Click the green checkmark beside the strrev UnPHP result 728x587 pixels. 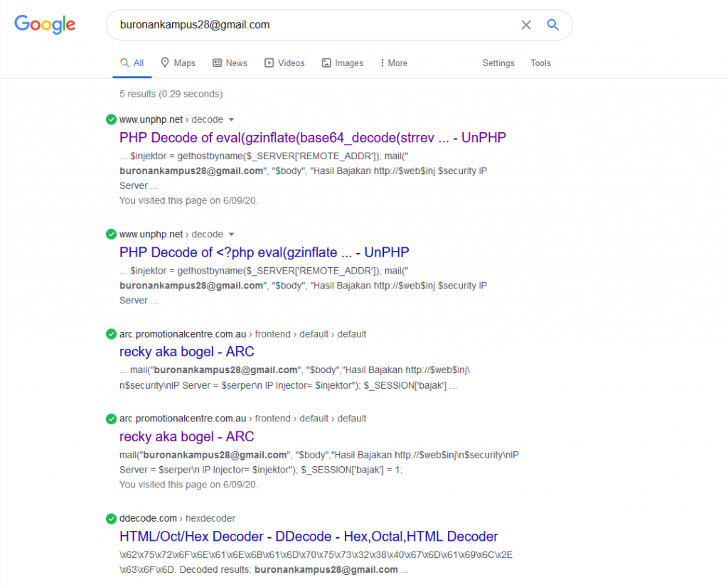[x=111, y=119]
